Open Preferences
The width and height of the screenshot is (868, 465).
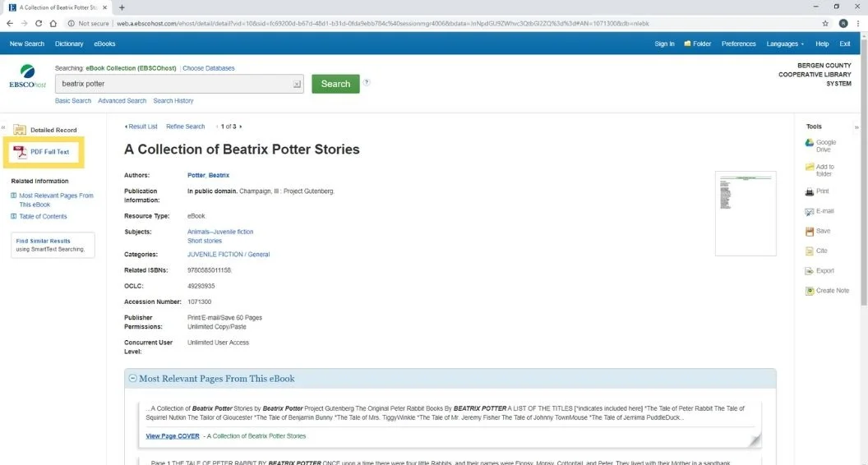pos(738,44)
